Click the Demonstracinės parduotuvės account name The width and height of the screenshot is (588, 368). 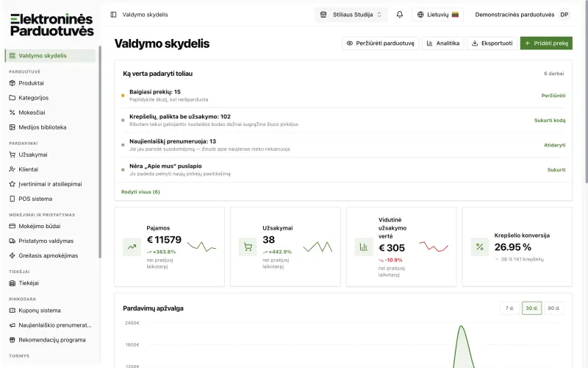tap(514, 15)
